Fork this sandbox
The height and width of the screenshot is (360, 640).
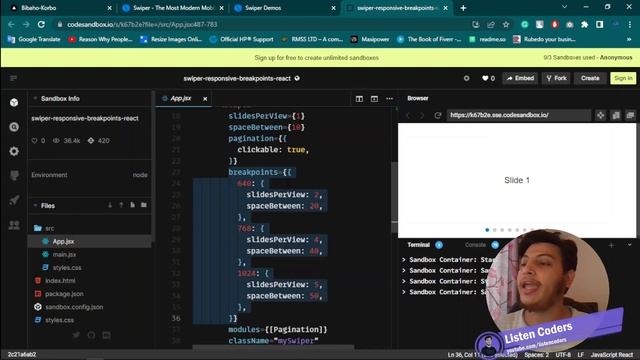[x=556, y=78]
